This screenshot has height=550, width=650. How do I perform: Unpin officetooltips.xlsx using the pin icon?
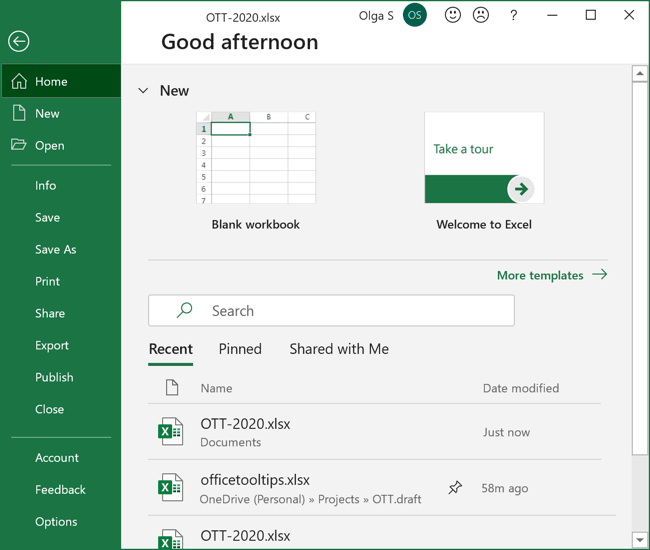[x=455, y=488]
